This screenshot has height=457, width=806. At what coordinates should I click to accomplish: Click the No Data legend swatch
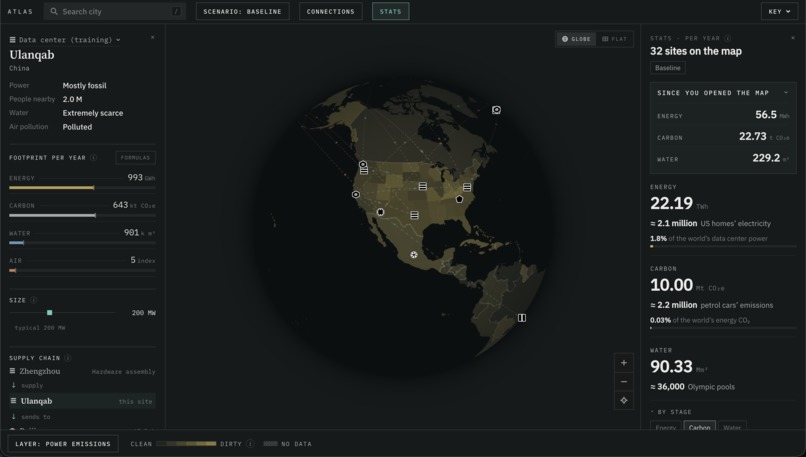270,444
